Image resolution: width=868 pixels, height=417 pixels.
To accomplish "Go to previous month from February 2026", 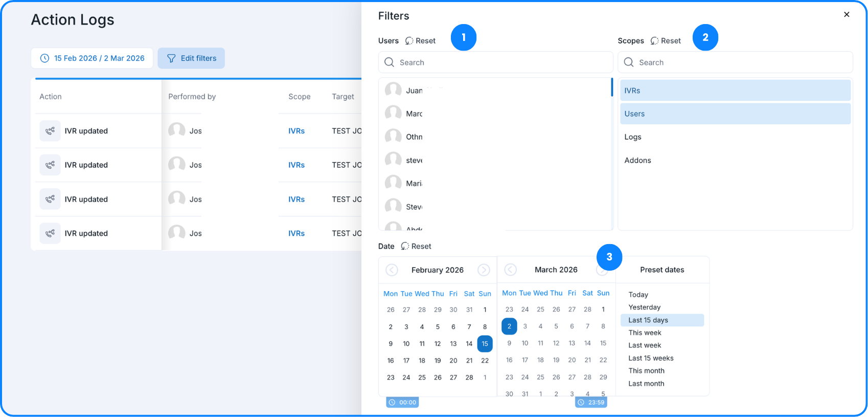I will pos(392,270).
